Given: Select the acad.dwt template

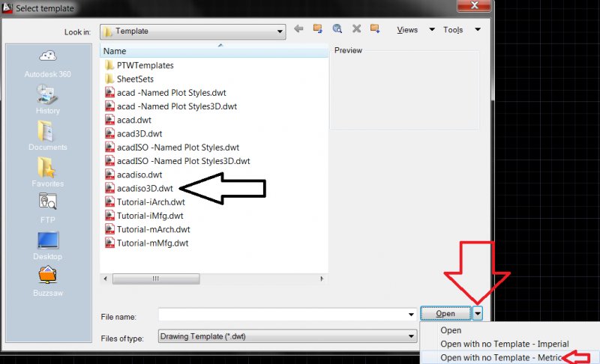Looking at the screenshot, I should click(x=128, y=121).
